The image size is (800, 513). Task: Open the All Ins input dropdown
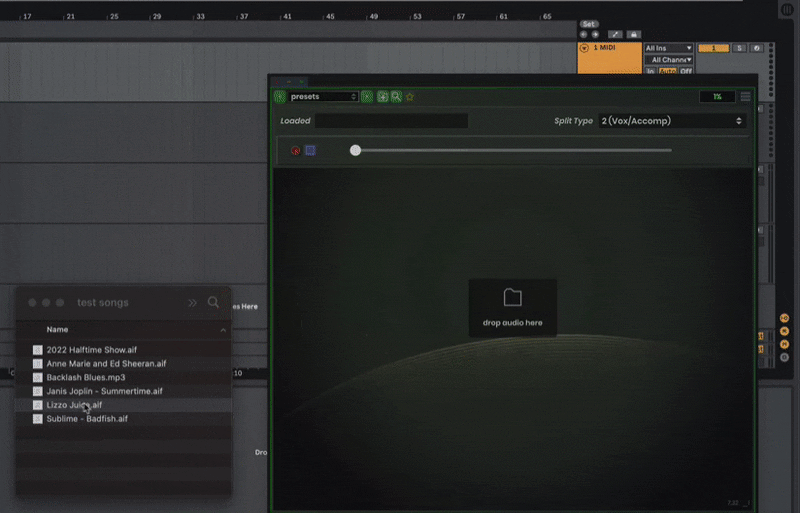pos(669,48)
